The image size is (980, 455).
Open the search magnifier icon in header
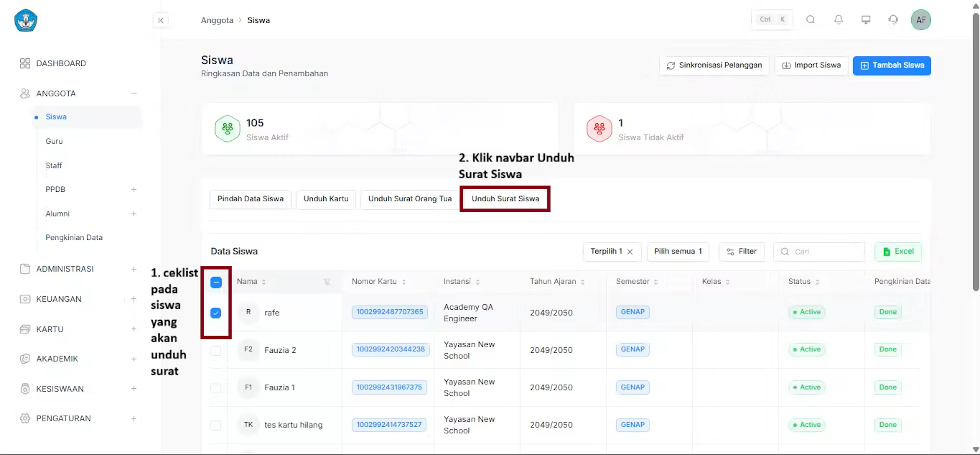pyautogui.click(x=810, y=19)
